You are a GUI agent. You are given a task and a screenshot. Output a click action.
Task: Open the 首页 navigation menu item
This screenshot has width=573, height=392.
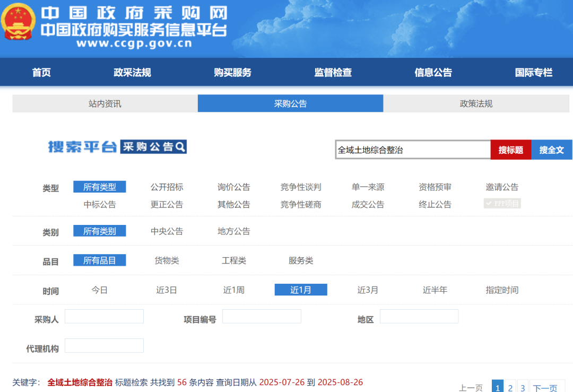[x=41, y=73]
